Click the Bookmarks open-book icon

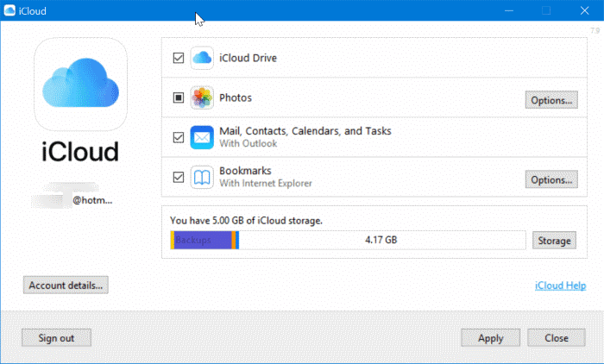point(202,177)
